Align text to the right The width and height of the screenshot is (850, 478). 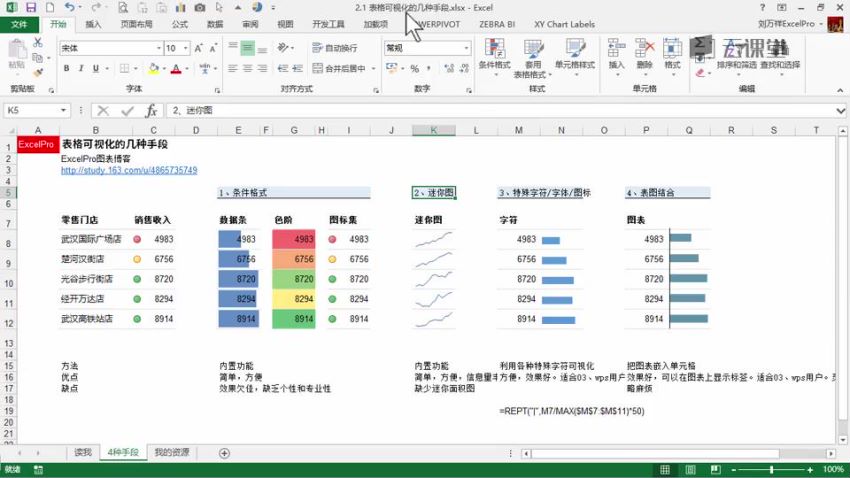(x=262, y=68)
